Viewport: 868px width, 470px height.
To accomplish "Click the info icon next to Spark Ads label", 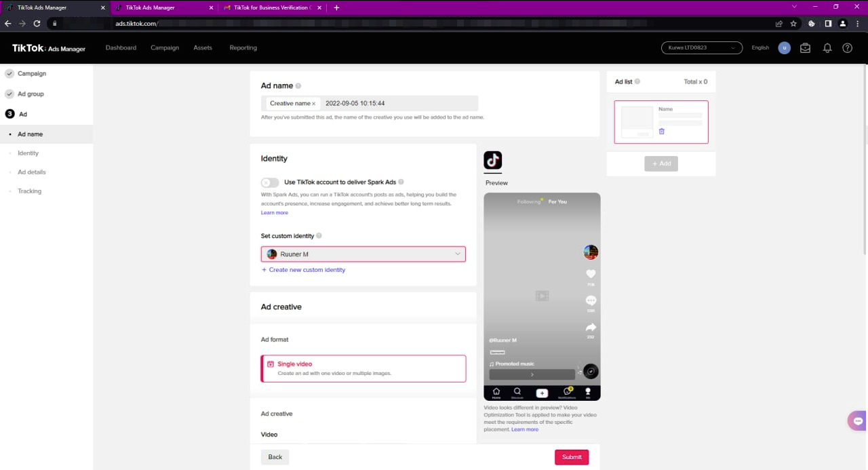I will [x=401, y=182].
